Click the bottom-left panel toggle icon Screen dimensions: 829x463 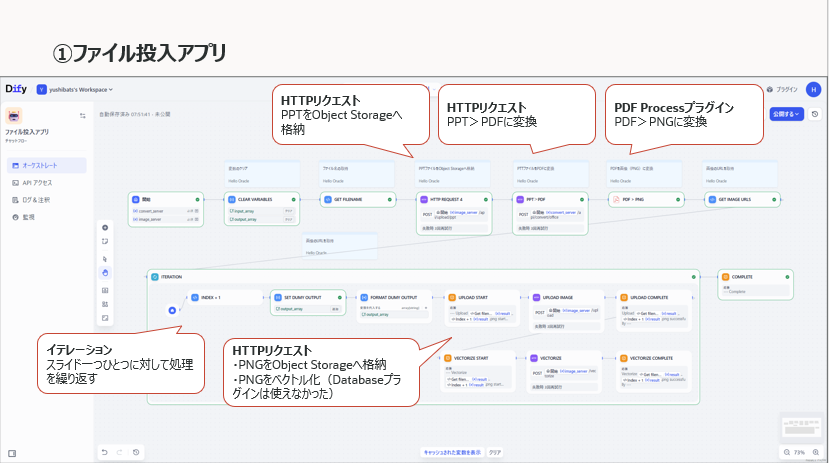click(12, 453)
